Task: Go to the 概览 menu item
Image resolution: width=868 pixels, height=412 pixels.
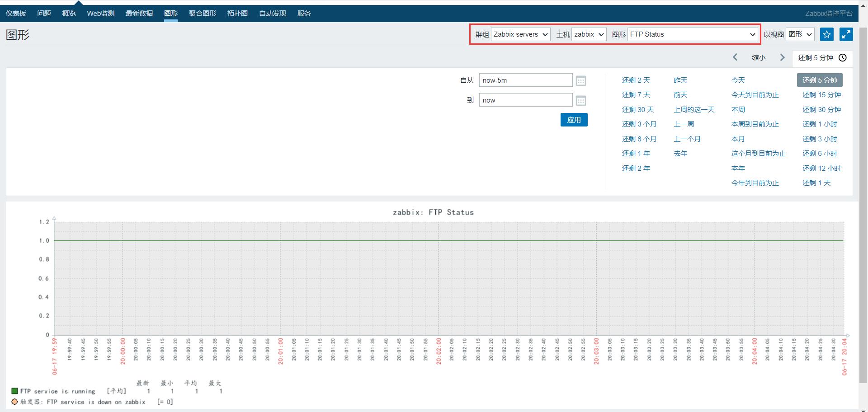Action: coord(69,14)
